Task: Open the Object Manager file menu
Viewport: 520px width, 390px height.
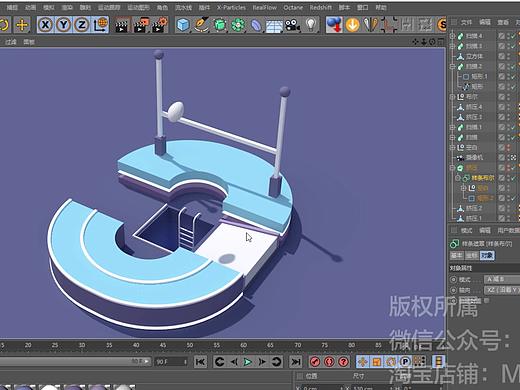Action: 466,22
